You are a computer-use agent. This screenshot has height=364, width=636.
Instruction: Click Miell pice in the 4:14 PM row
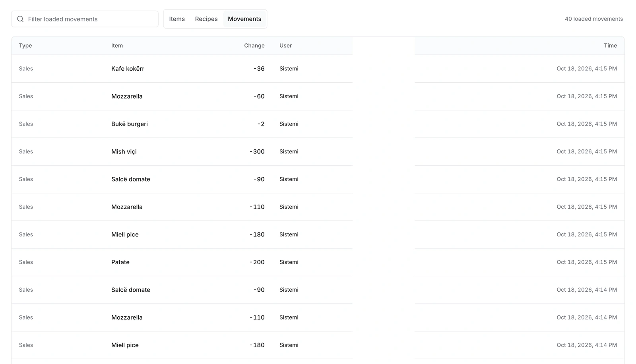click(125, 345)
